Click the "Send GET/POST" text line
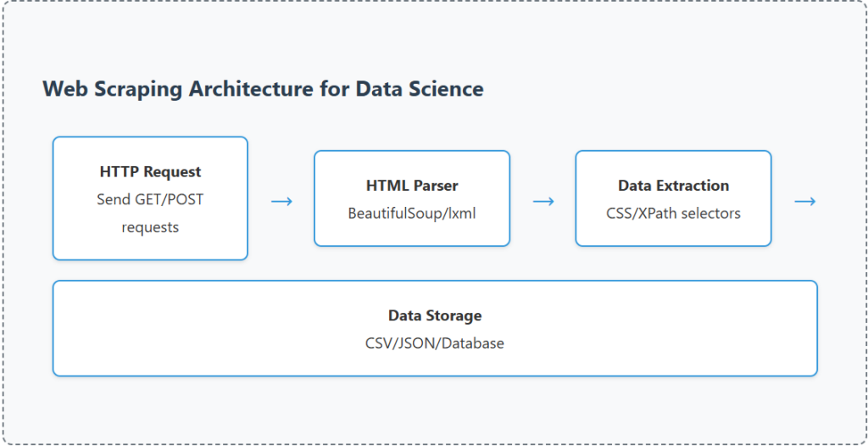 coord(150,199)
